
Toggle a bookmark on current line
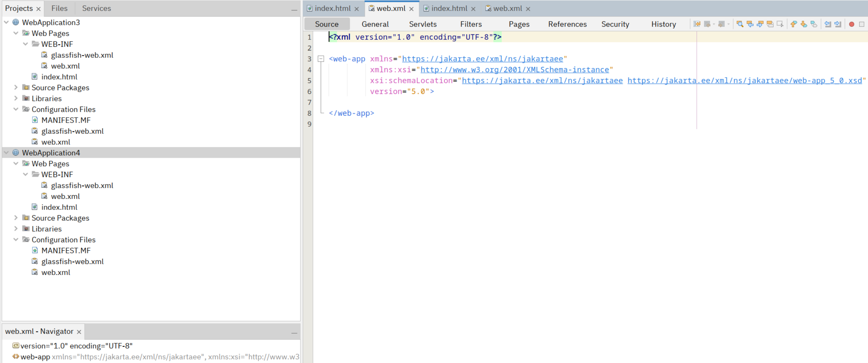coord(814,24)
